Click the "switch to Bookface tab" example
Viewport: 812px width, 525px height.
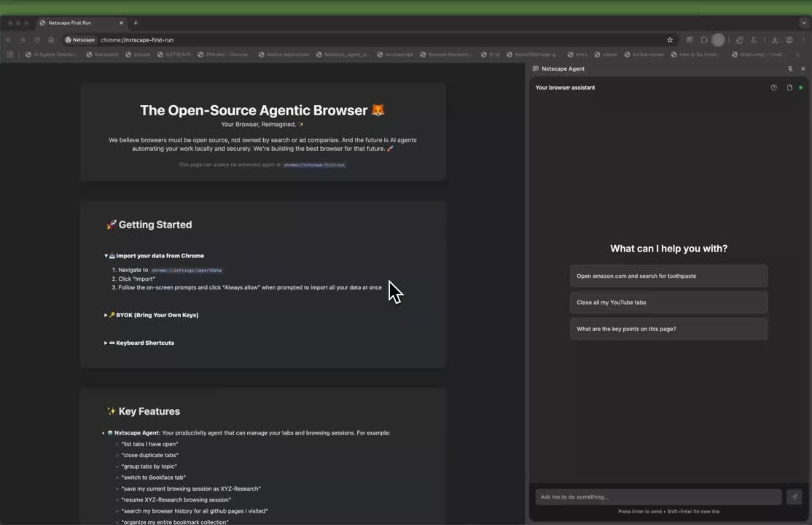click(x=153, y=478)
